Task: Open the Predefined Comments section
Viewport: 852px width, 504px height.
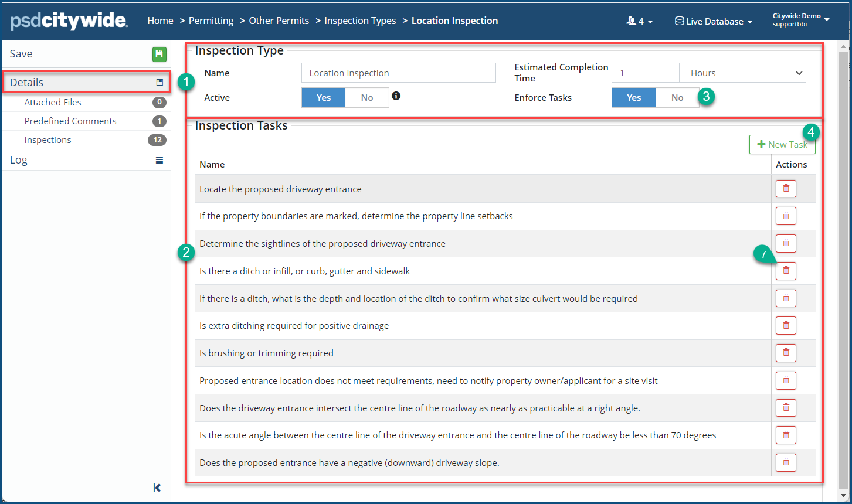Action: [x=70, y=121]
